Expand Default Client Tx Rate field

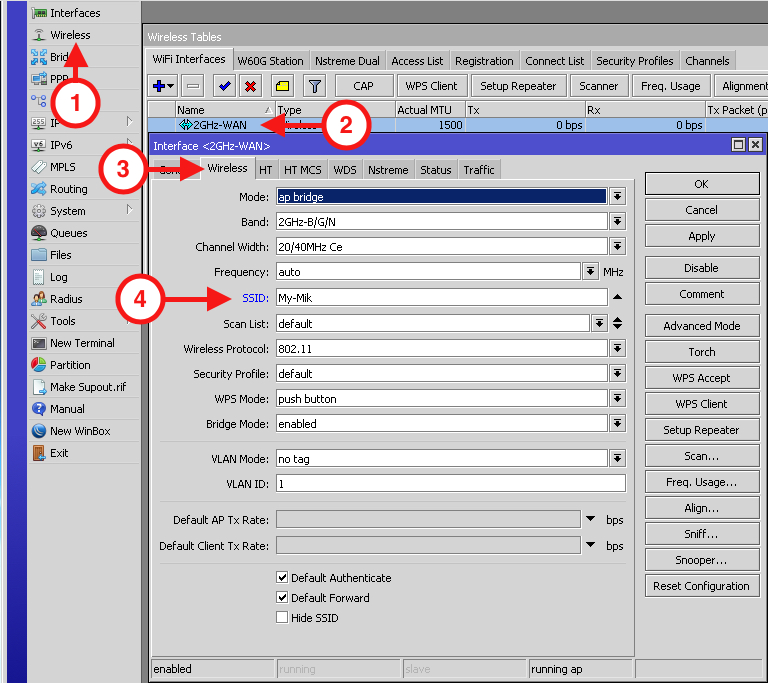(x=591, y=545)
